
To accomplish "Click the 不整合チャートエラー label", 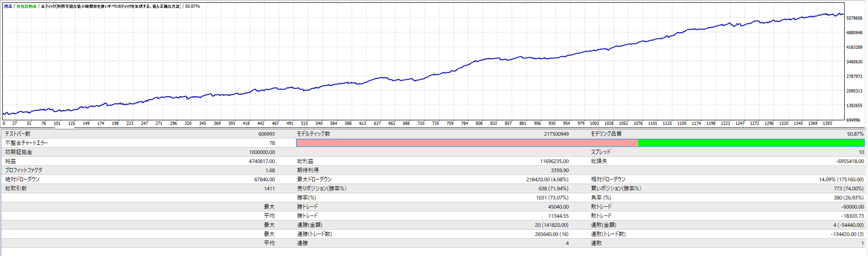I will tap(26, 143).
